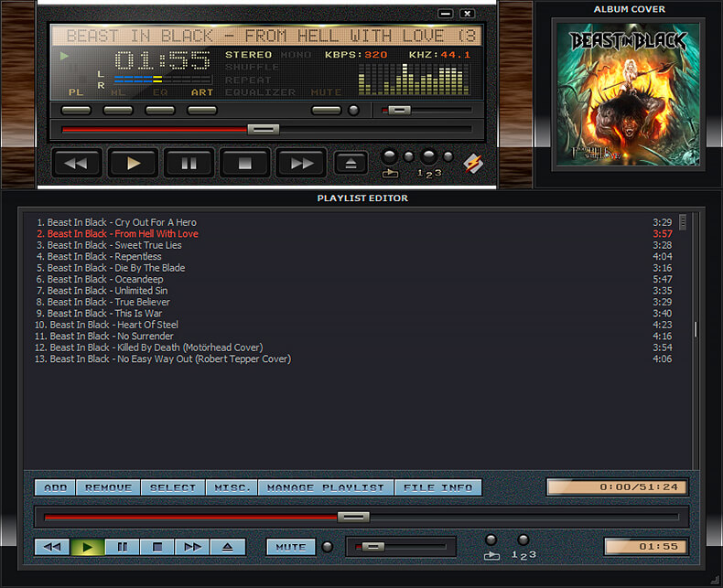
Task: Select track 'This Is War'
Action: click(354, 314)
